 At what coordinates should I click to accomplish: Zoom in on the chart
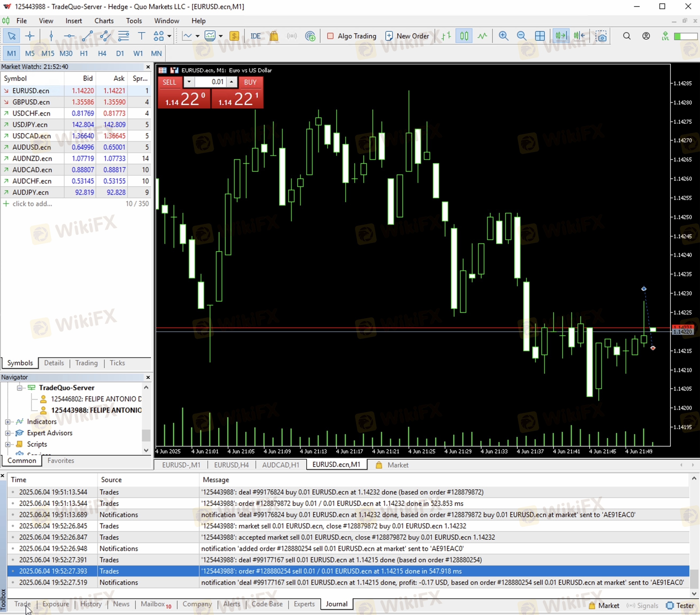(503, 36)
